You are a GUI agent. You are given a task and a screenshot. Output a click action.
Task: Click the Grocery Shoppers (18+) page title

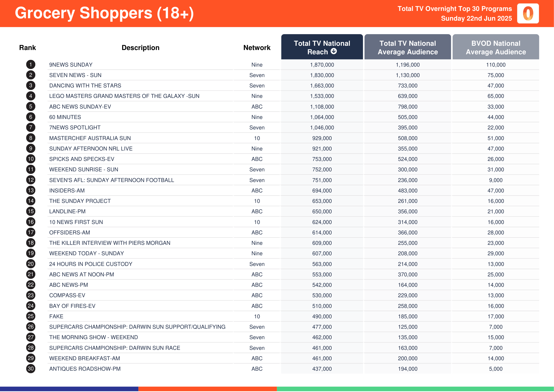(104, 13)
